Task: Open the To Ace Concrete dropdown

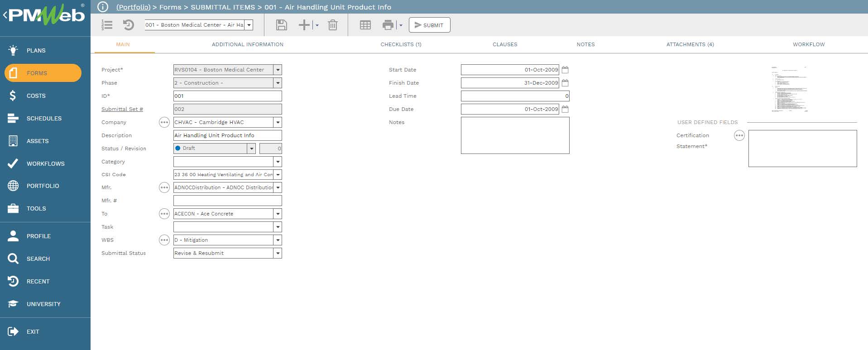Action: pyautogui.click(x=278, y=214)
